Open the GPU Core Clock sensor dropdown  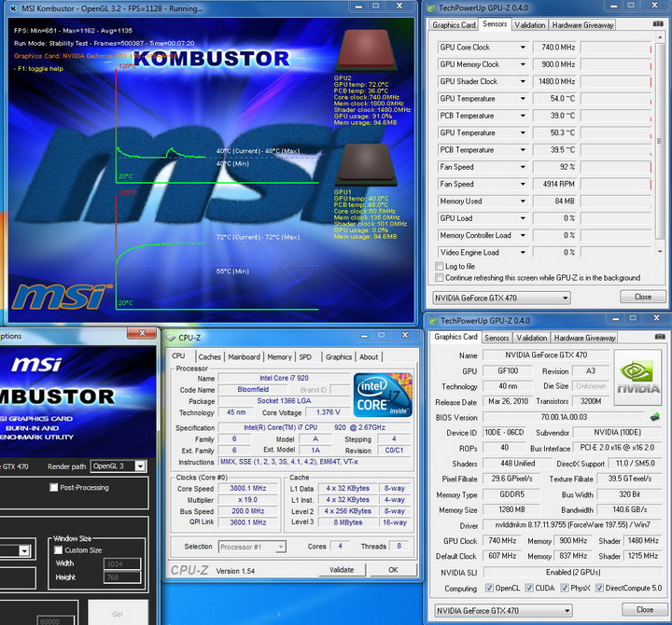523,48
